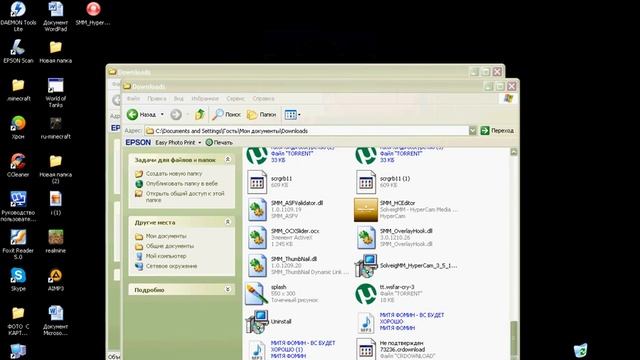Collapse the Задачи для файлов и папок panel
Image resolution: width=640 pixels, height=360 pixels.
tap(228, 160)
